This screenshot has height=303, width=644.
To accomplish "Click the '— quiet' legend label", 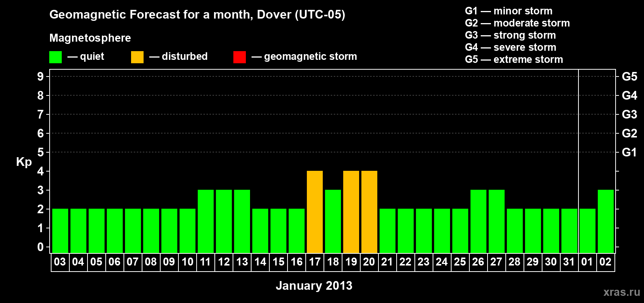I will (x=86, y=56).
